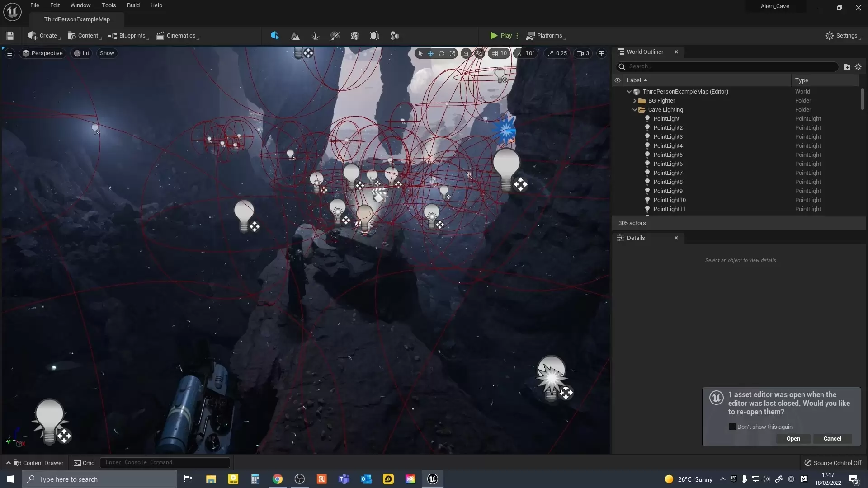Switch to Foliage mode
Viewport: 868px width, 488px height.
tap(315, 36)
